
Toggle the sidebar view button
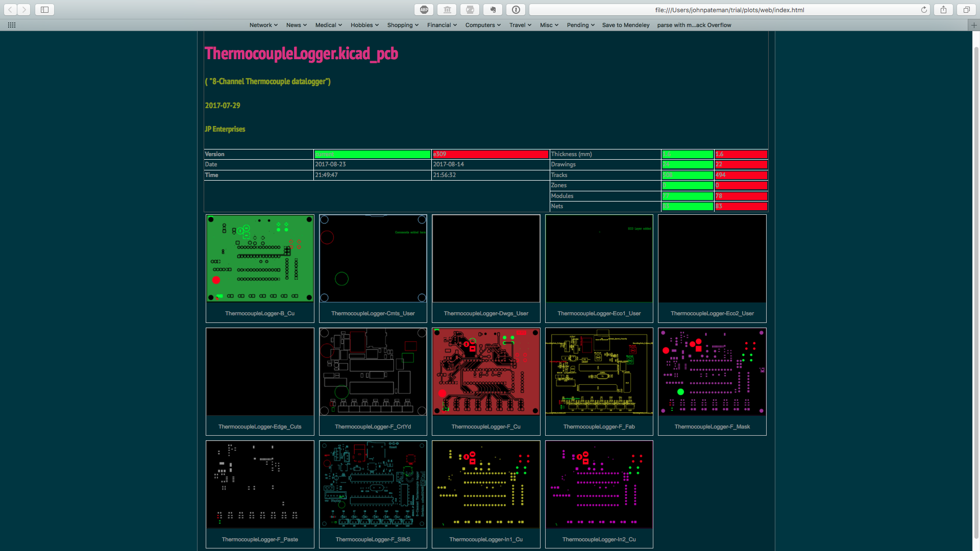(x=44, y=10)
